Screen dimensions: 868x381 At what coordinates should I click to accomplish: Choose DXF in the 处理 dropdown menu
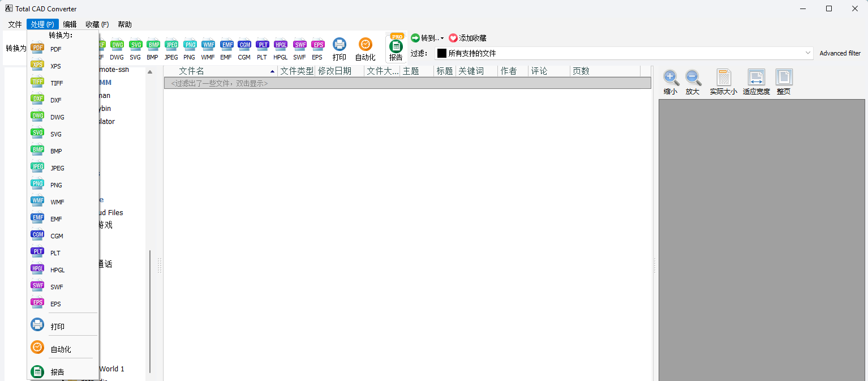click(63, 100)
